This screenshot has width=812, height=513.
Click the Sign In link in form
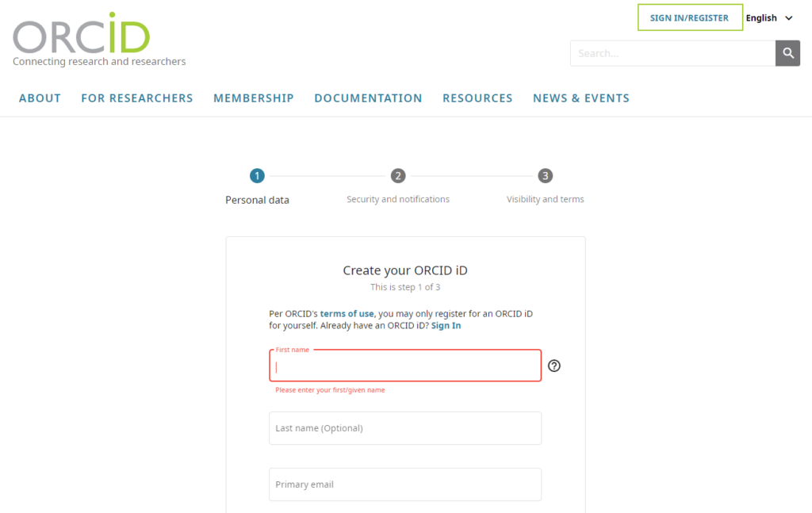coord(446,326)
